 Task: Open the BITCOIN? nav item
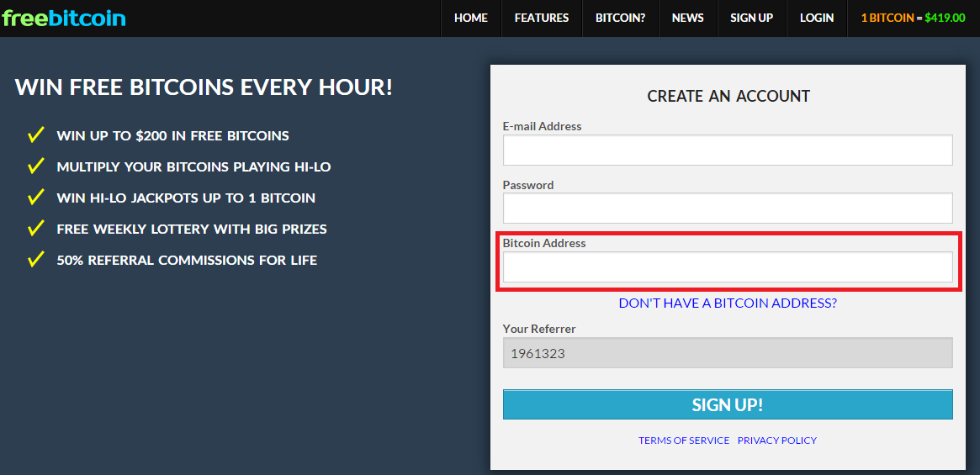click(620, 18)
